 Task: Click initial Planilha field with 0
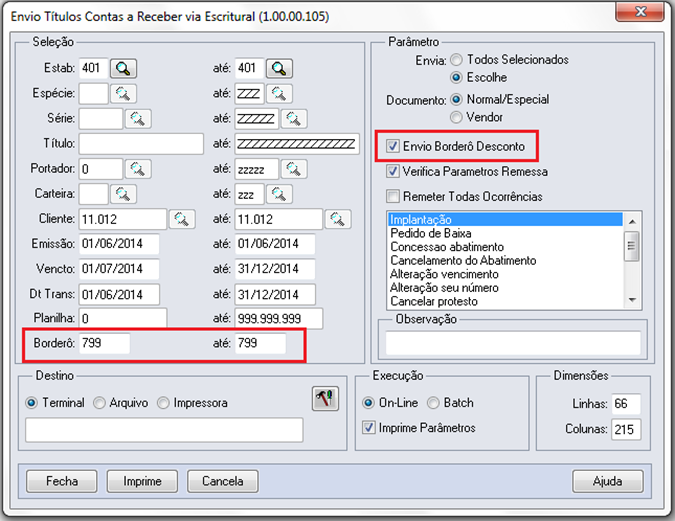pyautogui.click(x=123, y=319)
